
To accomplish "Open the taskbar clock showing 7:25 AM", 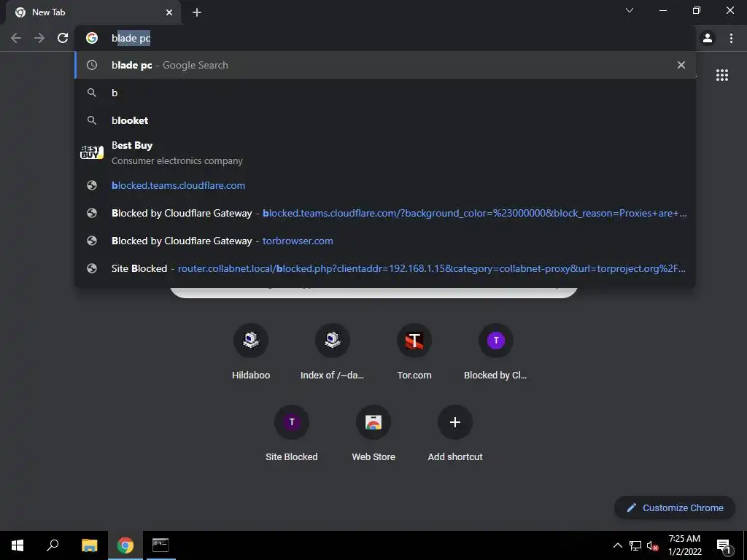I will 684,545.
